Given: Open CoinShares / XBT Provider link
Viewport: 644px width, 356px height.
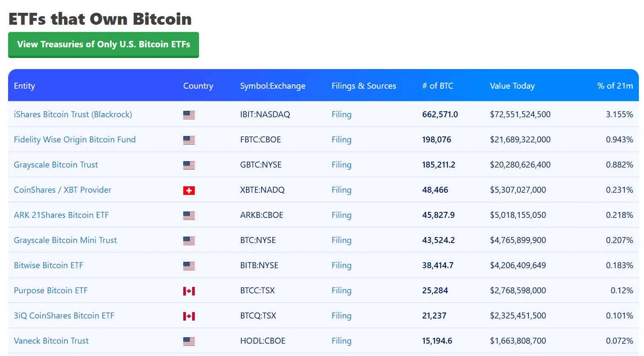Looking at the screenshot, I should (63, 190).
